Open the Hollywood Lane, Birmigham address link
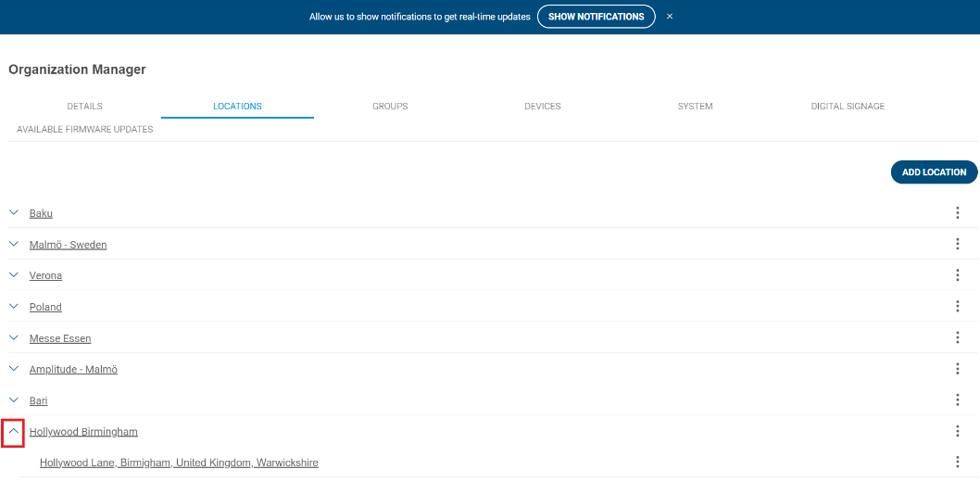 point(179,463)
